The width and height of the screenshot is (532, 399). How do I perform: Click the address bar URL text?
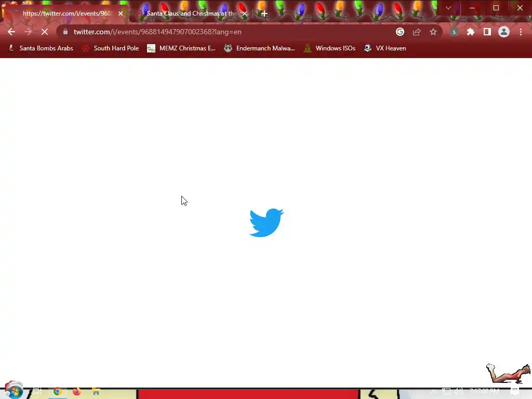point(157,32)
